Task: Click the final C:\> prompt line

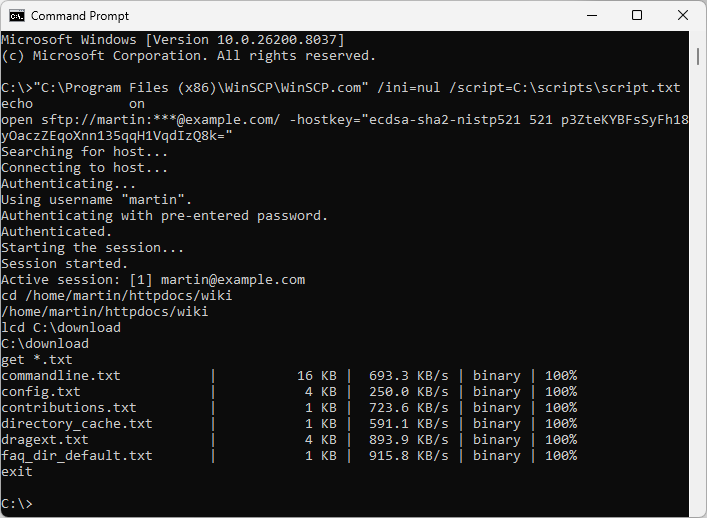Action: pyautogui.click(x=17, y=503)
